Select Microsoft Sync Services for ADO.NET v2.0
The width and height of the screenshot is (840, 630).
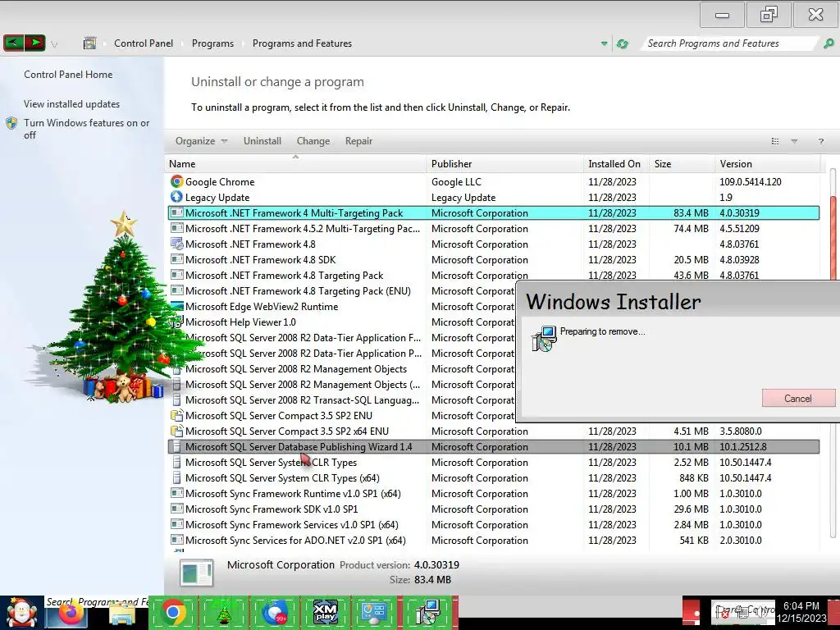[x=493, y=540]
